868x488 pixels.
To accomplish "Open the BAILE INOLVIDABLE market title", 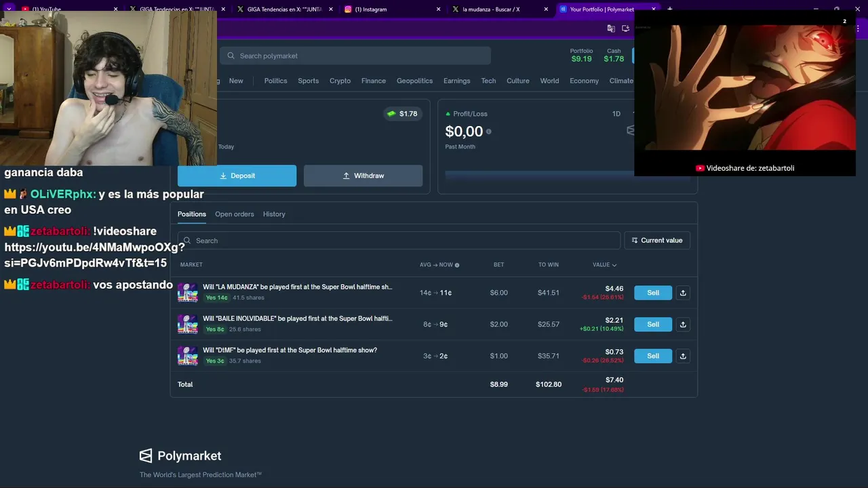I will pyautogui.click(x=297, y=319).
